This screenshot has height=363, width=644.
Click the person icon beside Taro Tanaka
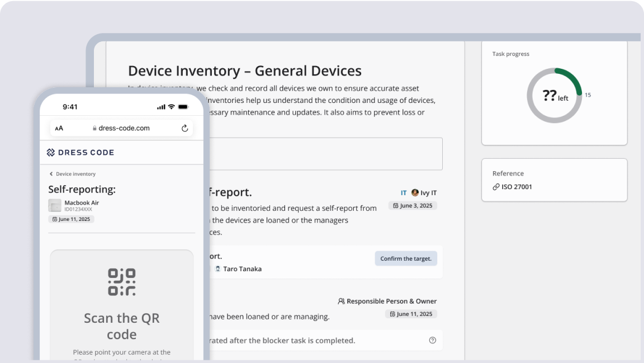tap(218, 268)
